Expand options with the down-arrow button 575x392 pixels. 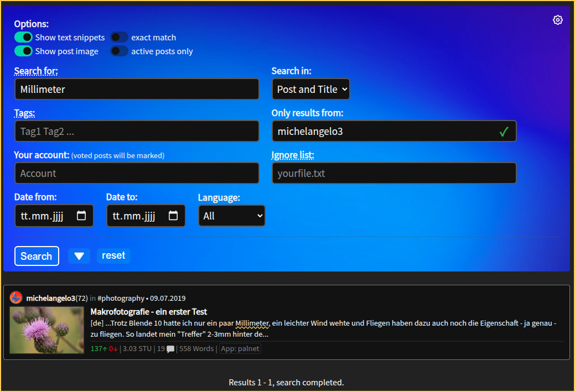79,256
